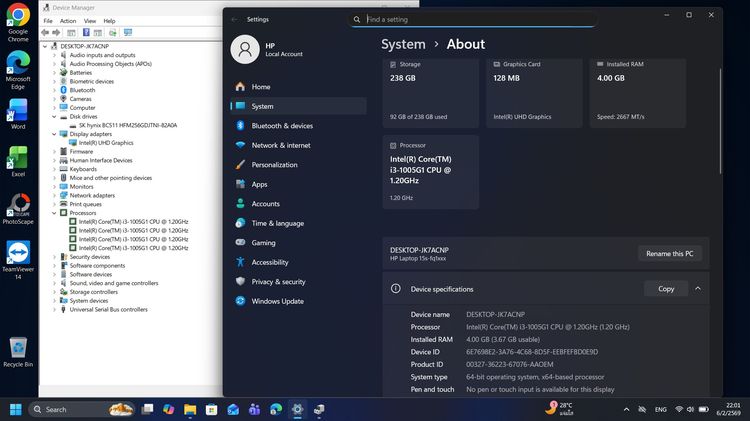Click the back arrow in Settings
Image resolution: width=750 pixels, height=421 pixels.
pyautogui.click(x=234, y=19)
